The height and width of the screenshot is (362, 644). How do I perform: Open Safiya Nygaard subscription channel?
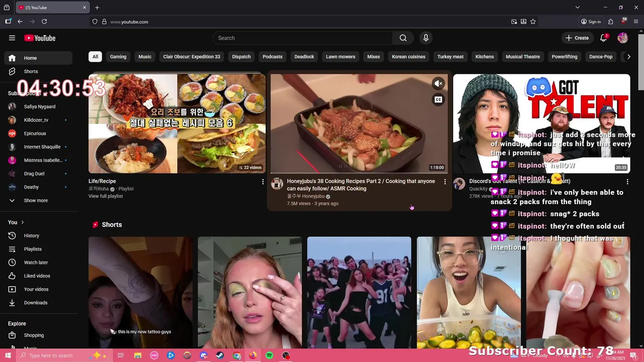(38, 107)
